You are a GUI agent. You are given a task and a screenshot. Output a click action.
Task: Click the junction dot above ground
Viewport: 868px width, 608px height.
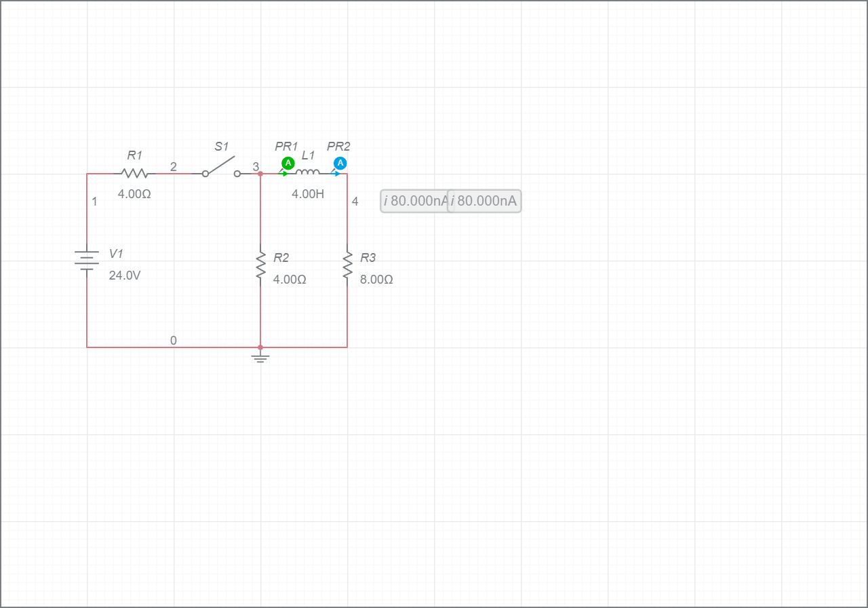pos(260,347)
